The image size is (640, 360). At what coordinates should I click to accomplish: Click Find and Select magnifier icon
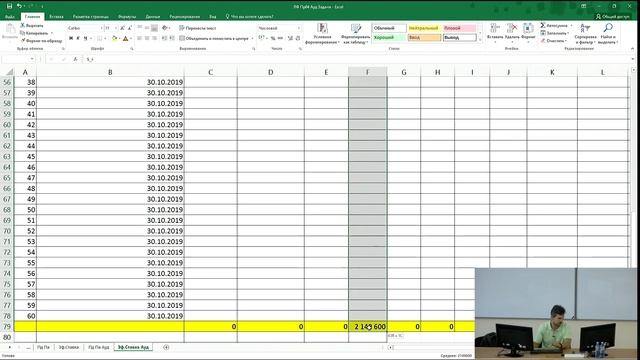[608, 28]
